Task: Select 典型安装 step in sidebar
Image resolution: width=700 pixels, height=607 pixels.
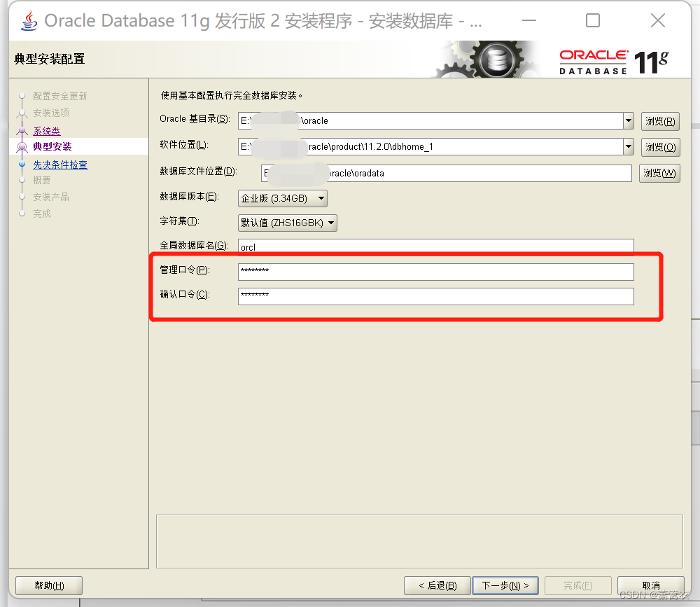Action: pyautogui.click(x=52, y=146)
